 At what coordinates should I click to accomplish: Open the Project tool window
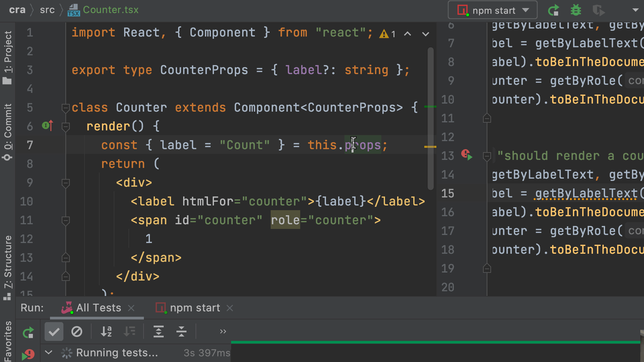(7, 57)
